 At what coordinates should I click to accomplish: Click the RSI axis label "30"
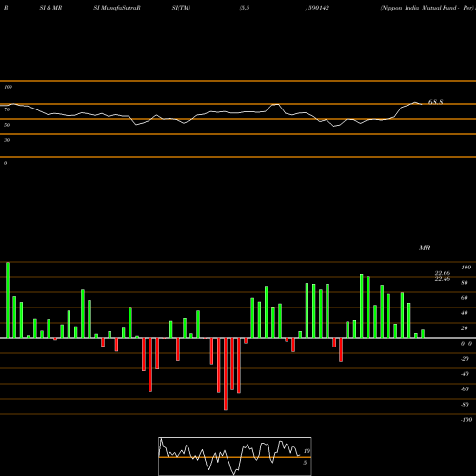coord(7,140)
